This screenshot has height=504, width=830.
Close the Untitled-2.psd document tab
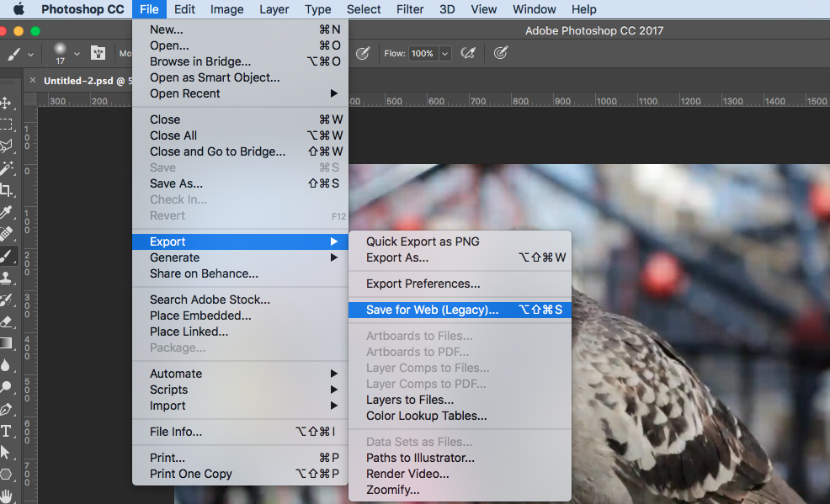tap(33, 81)
